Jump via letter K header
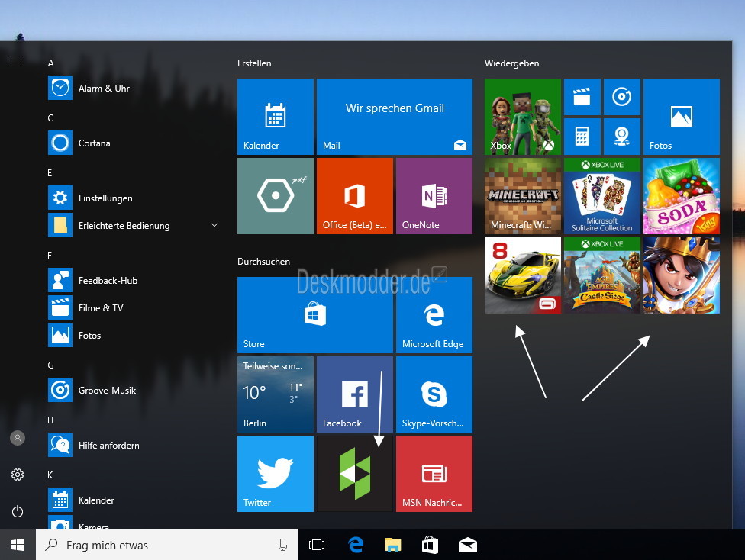 tap(50, 475)
